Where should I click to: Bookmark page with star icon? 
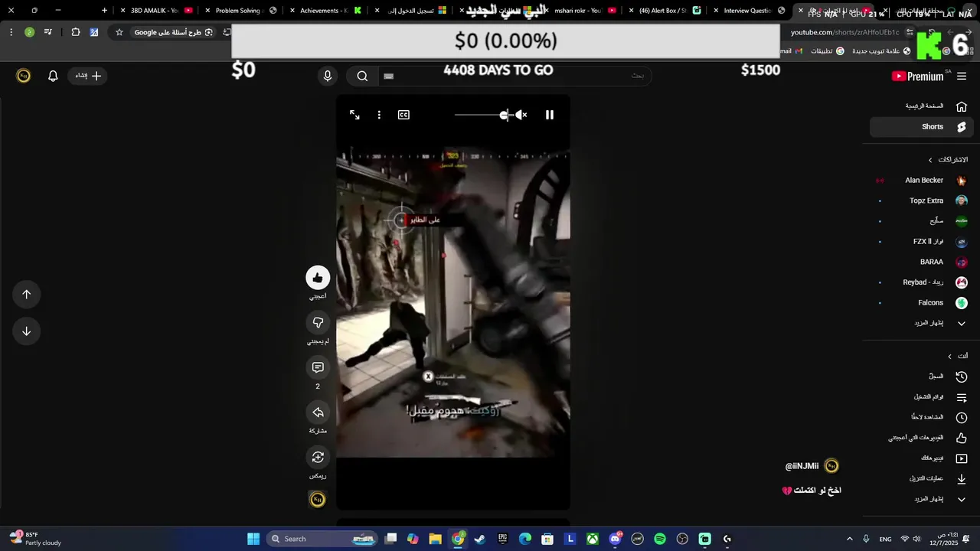click(119, 32)
